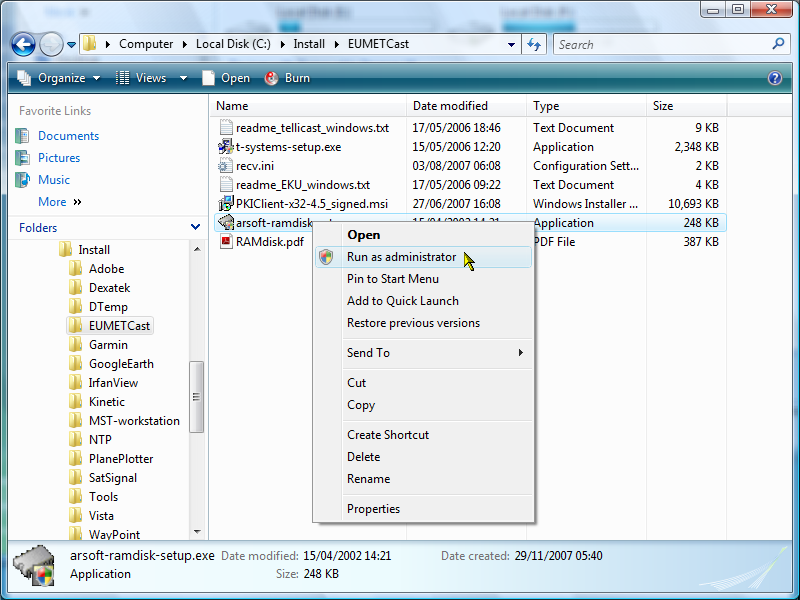Click the Forward navigation arrow button

tap(51, 44)
